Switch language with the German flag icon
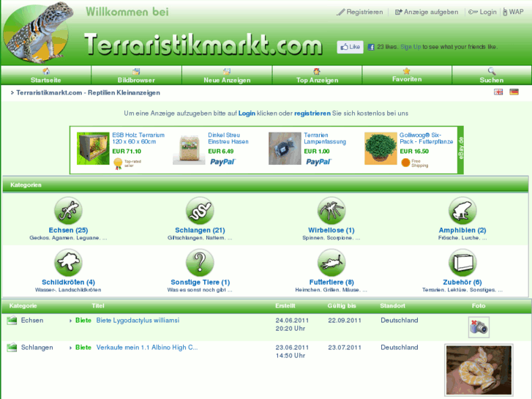 coord(514,92)
